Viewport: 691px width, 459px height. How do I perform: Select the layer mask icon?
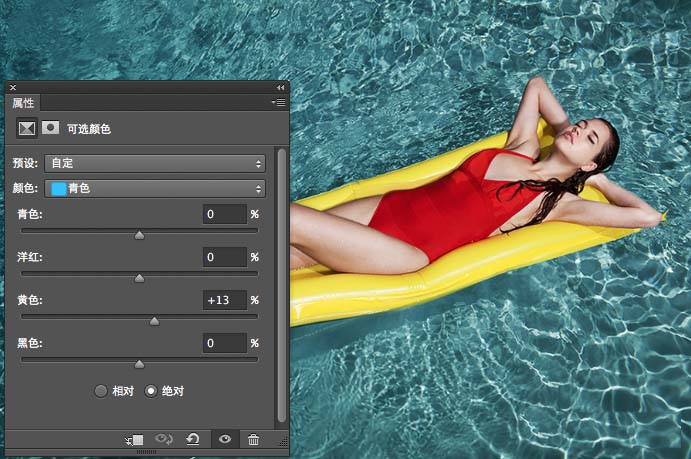coord(50,128)
